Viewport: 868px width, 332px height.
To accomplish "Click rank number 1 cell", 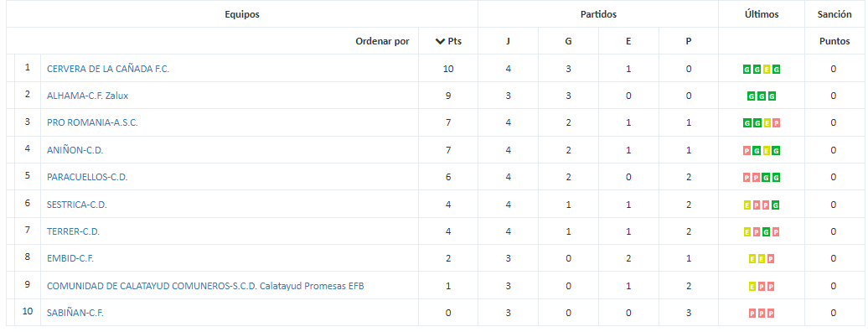I will pyautogui.click(x=28, y=67).
